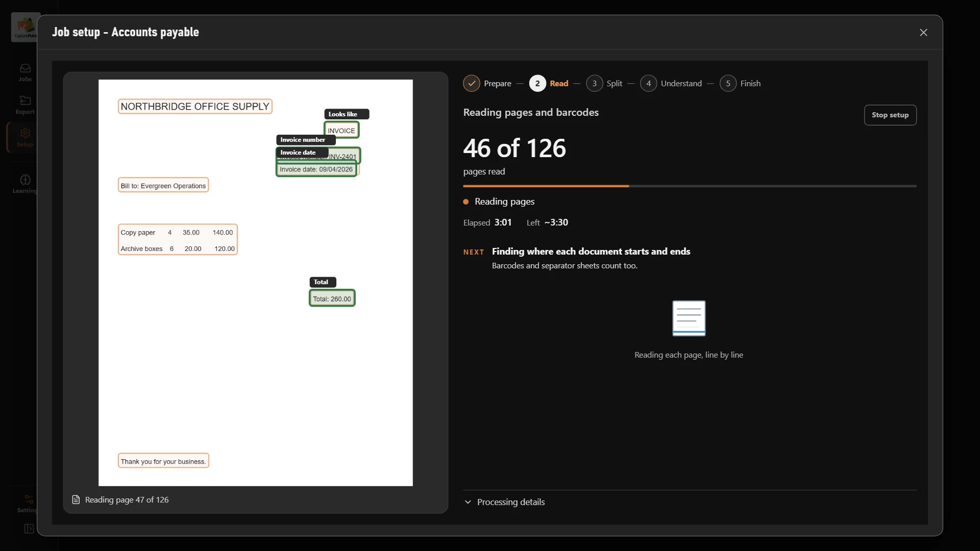This screenshot has height=551, width=980.
Task: Close the Job setup dialog
Action: pos(923,32)
